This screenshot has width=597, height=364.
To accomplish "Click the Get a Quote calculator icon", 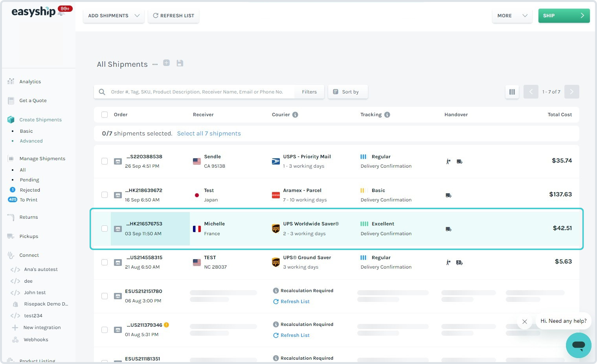I will (x=11, y=101).
